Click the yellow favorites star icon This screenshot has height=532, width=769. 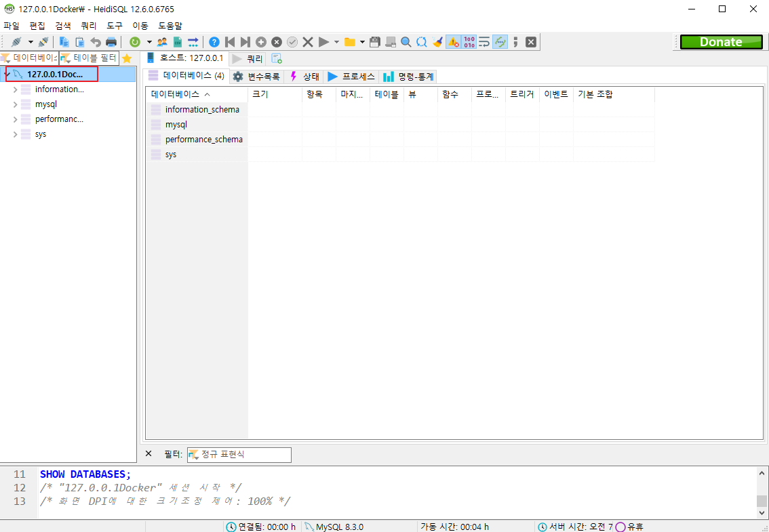tap(127, 58)
